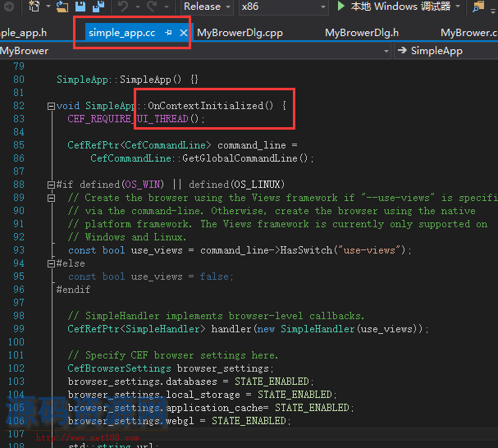The image size is (498, 448).
Task: Click the Open File folder icon
Action: tap(62, 7)
